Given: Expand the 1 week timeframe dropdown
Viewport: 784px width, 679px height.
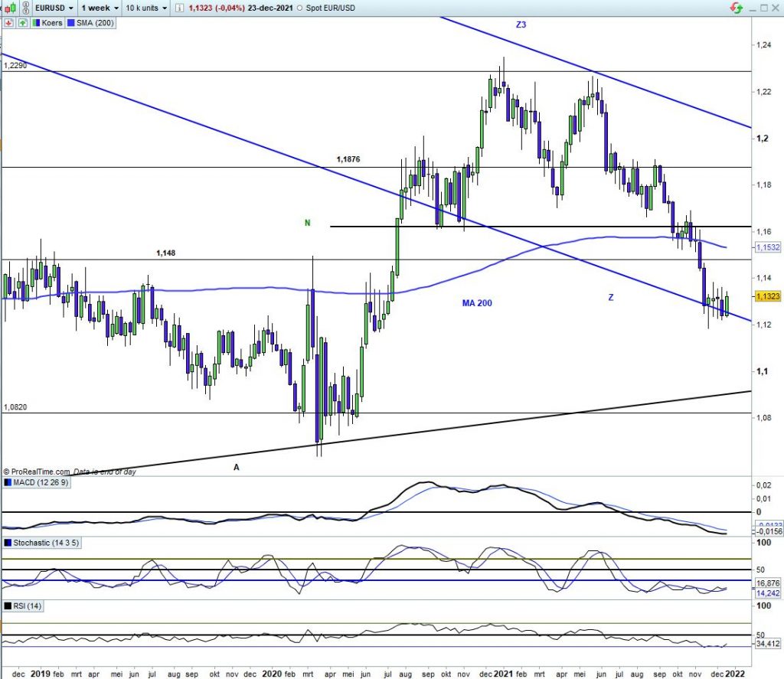Looking at the screenshot, I should (x=100, y=8).
